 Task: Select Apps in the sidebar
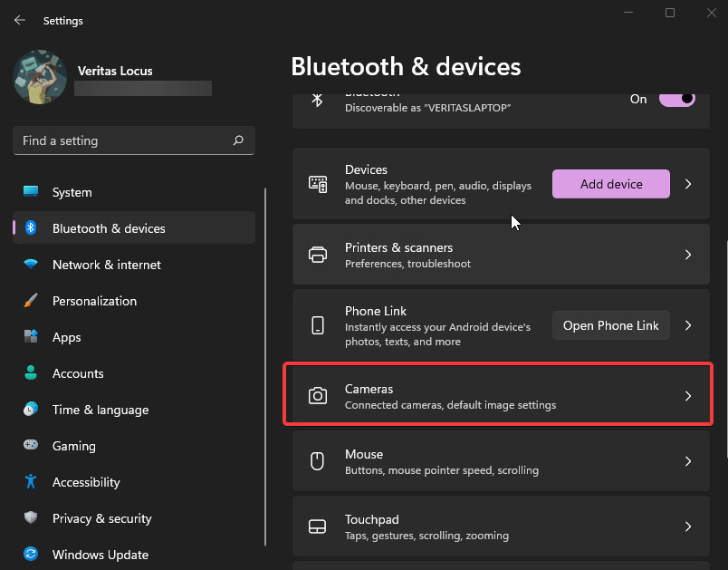tap(66, 337)
